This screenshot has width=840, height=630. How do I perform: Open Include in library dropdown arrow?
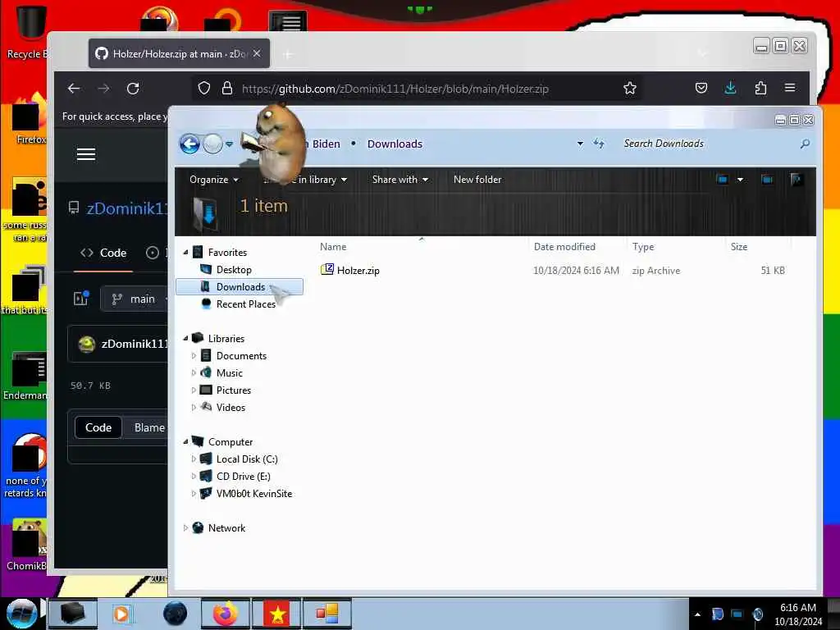coord(344,180)
